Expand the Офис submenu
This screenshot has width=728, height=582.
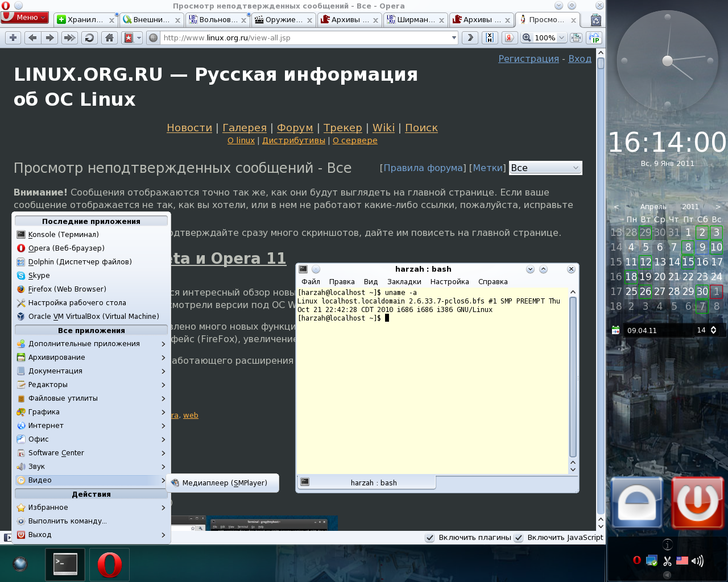pyautogui.click(x=92, y=439)
